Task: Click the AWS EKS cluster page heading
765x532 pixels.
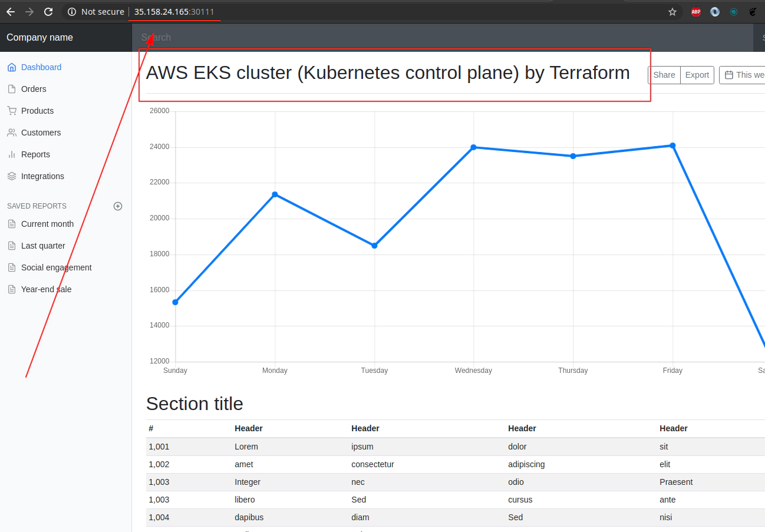Action: tap(388, 73)
